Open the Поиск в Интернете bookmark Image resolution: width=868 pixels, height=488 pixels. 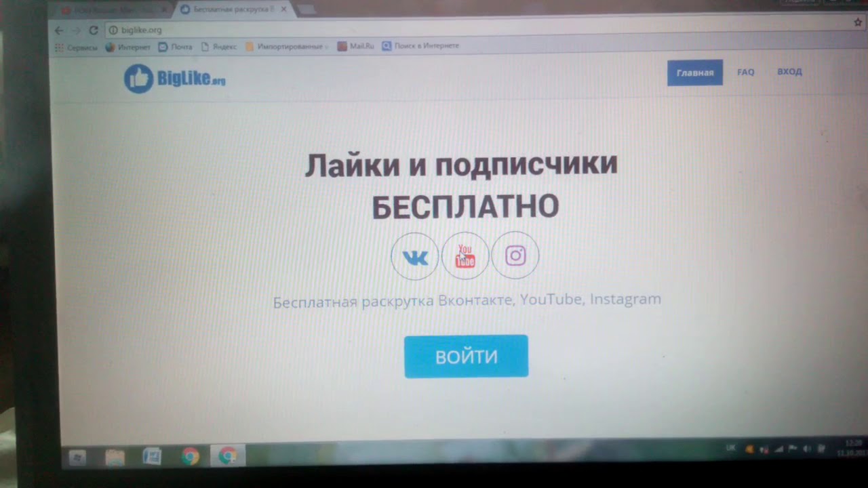pos(420,46)
